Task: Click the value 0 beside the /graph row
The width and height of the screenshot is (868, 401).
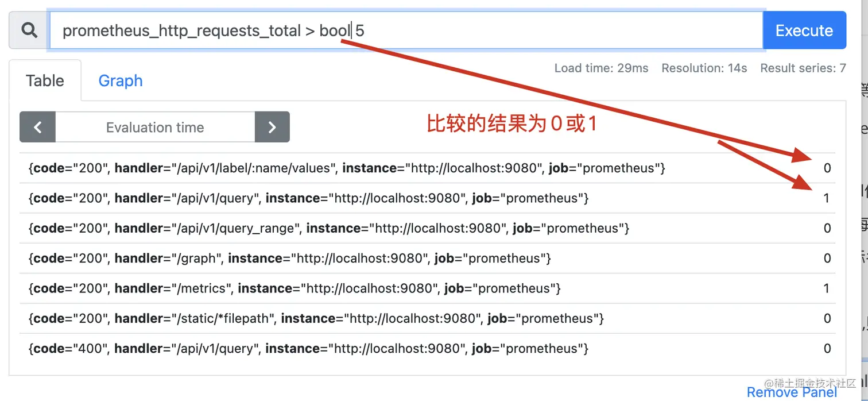Action: coord(827,258)
